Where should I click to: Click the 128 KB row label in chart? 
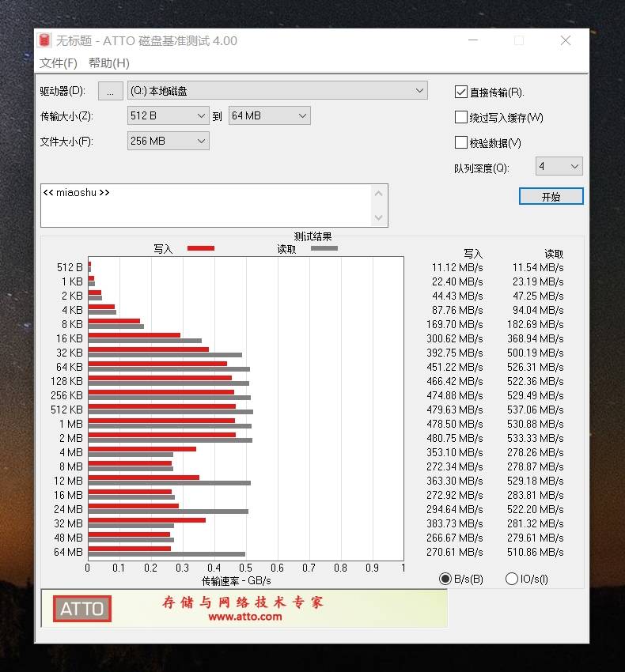click(x=67, y=381)
